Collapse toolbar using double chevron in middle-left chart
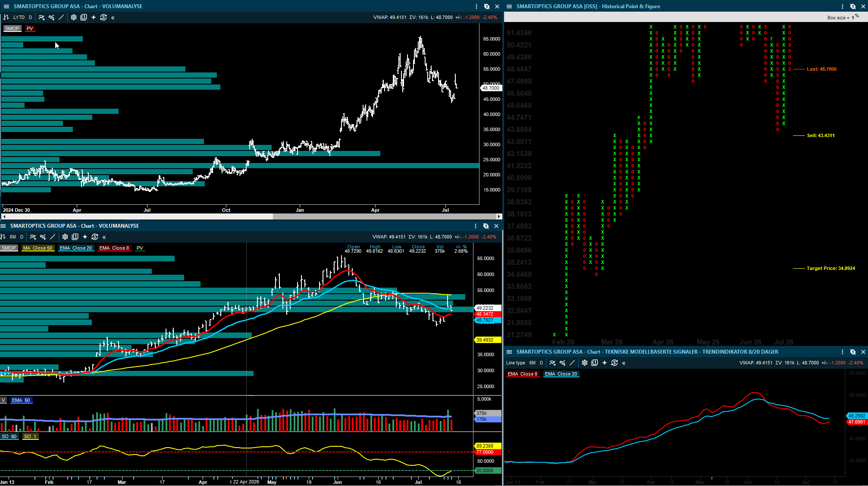This screenshot has height=486, width=868. click(104, 237)
